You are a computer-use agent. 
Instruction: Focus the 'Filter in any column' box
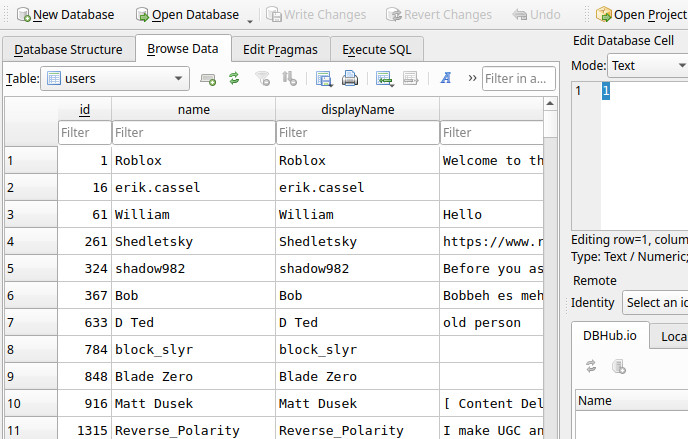coord(519,79)
